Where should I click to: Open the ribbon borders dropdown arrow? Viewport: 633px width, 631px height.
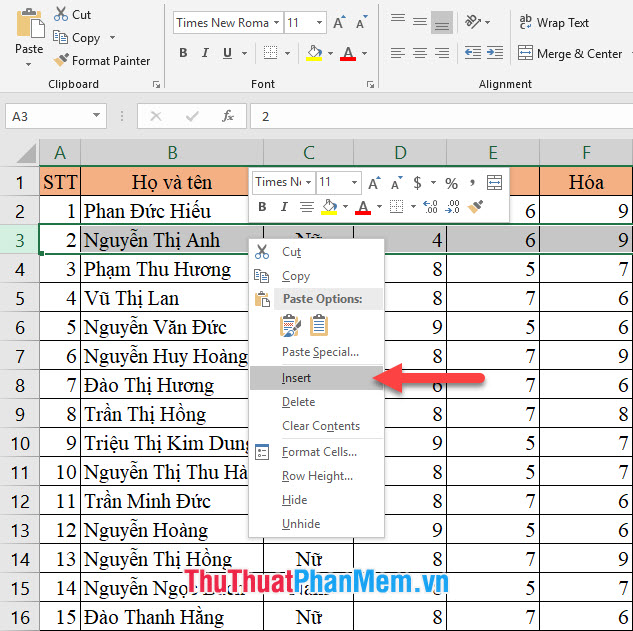(287, 53)
